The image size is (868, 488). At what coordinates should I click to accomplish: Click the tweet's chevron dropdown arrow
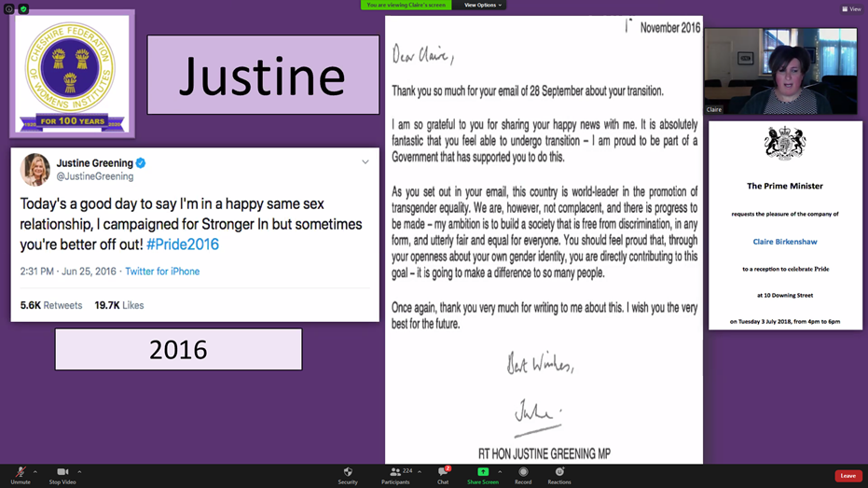(x=365, y=162)
